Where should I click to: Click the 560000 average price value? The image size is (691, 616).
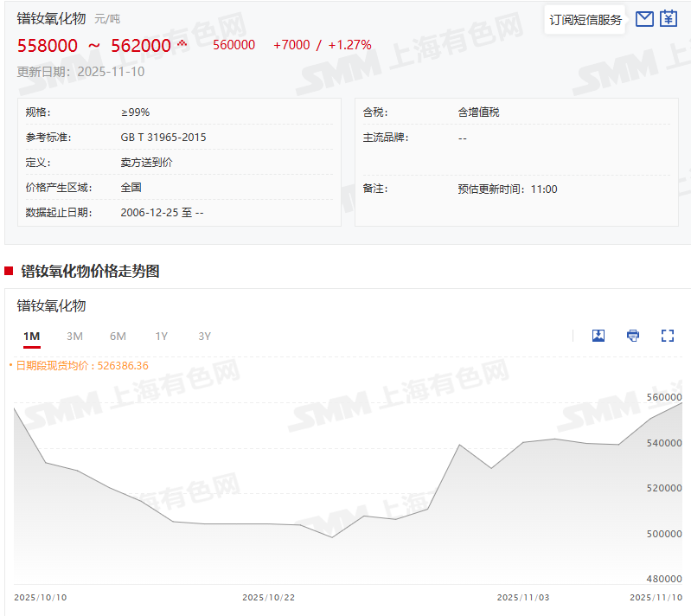(234, 45)
